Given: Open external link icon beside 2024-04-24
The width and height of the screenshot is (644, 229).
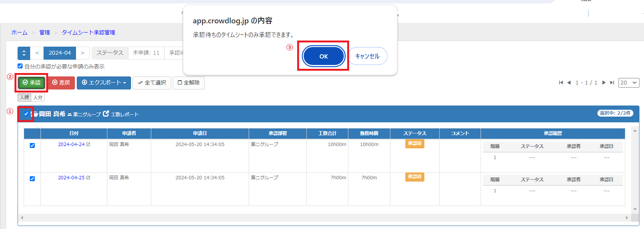Looking at the screenshot, I should pyautogui.click(x=88, y=145).
